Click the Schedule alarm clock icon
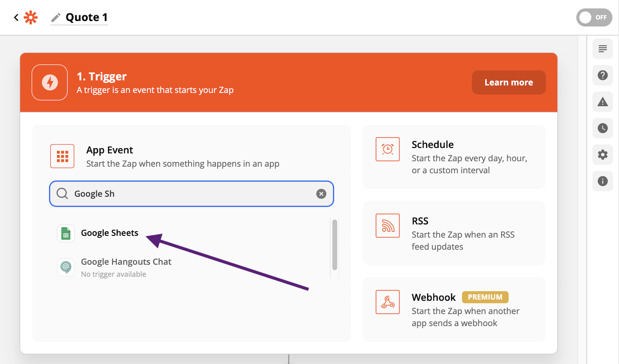Image resolution: width=619 pixels, height=364 pixels. pyautogui.click(x=387, y=149)
